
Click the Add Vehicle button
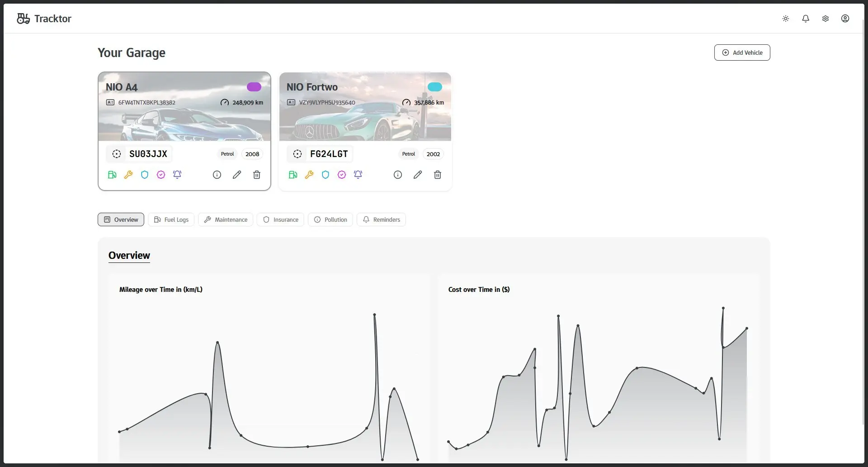[x=742, y=52]
